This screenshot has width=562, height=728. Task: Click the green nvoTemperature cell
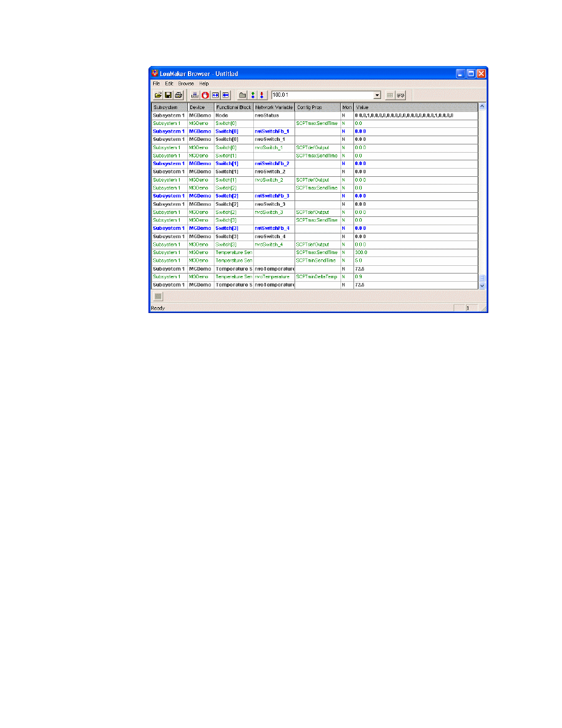coord(274,277)
